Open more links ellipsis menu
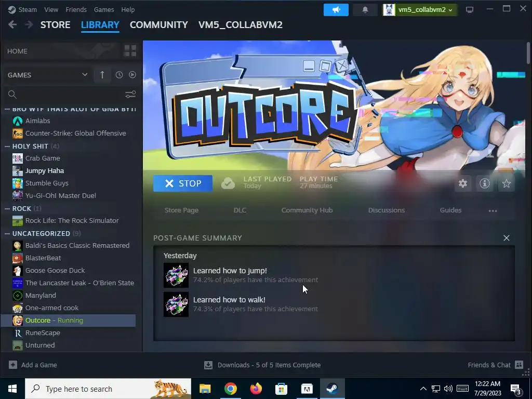 pos(493,211)
